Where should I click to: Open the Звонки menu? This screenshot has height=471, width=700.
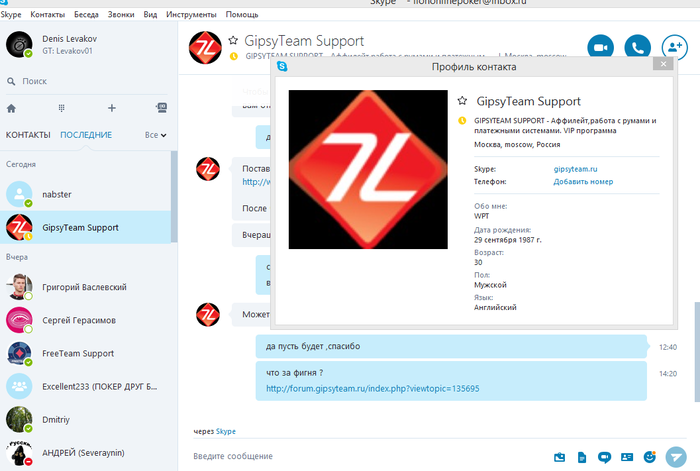(121, 14)
